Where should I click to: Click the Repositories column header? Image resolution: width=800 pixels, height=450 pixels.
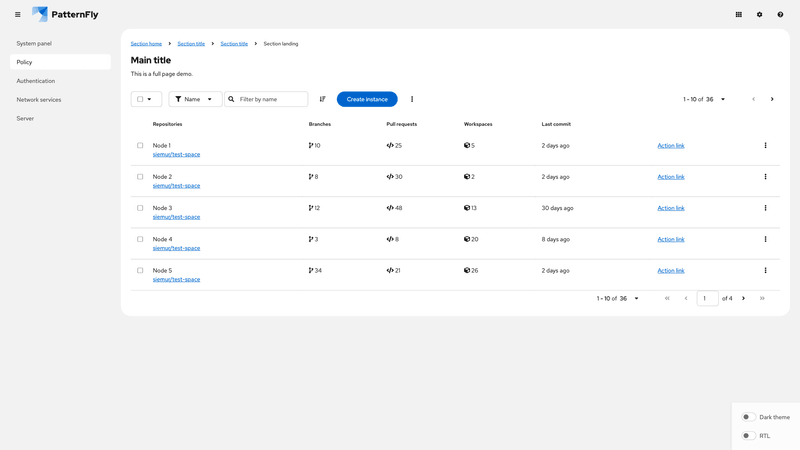tap(167, 124)
